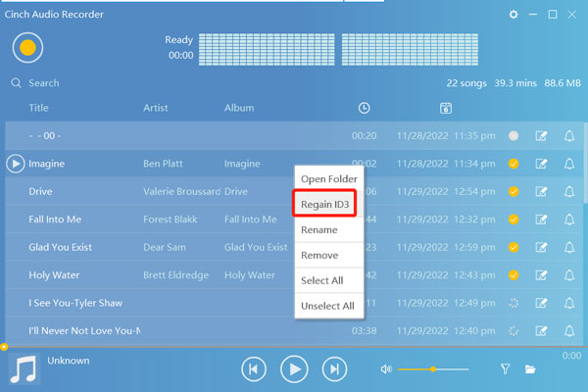Sort by Album column header
Viewport: 588px width, 392px height.
239,108
